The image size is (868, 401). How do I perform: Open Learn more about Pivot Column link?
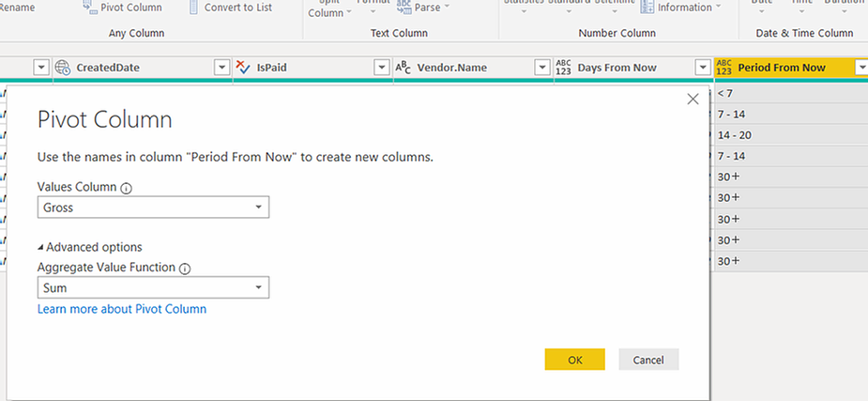pos(122,309)
